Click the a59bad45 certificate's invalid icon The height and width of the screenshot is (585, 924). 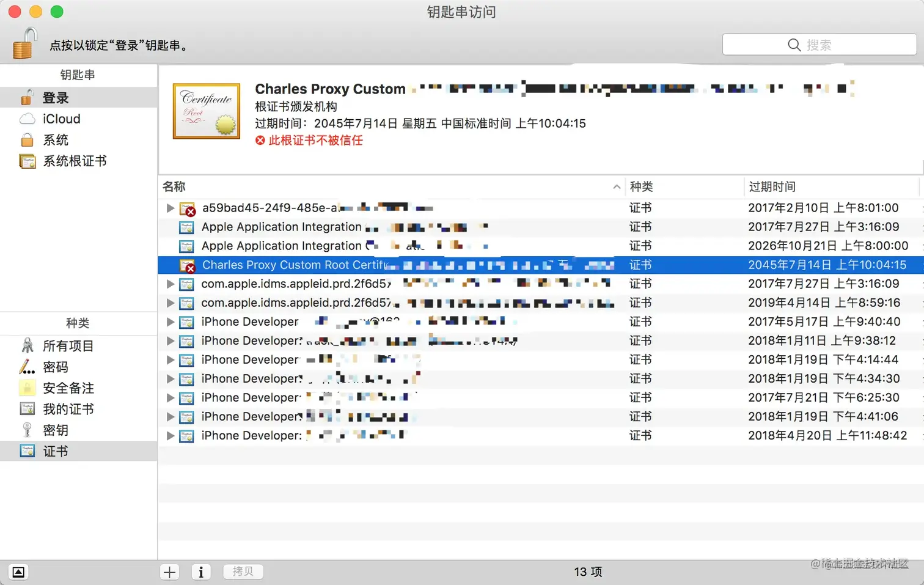(188, 209)
